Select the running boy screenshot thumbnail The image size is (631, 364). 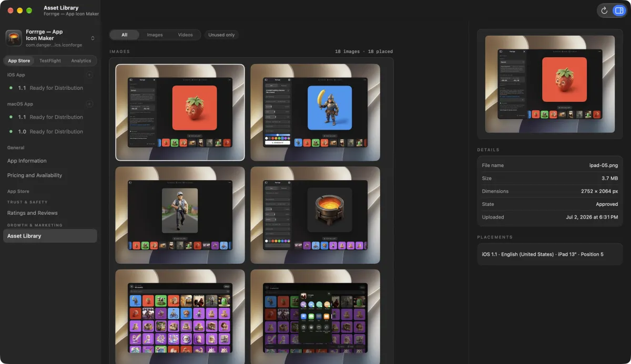pos(180,215)
